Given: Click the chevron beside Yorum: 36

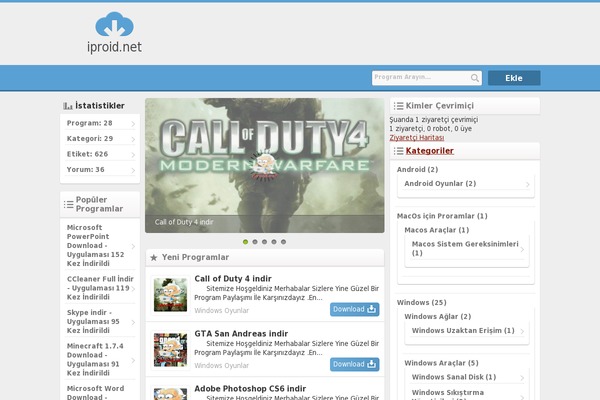Looking at the screenshot, I should tap(133, 170).
